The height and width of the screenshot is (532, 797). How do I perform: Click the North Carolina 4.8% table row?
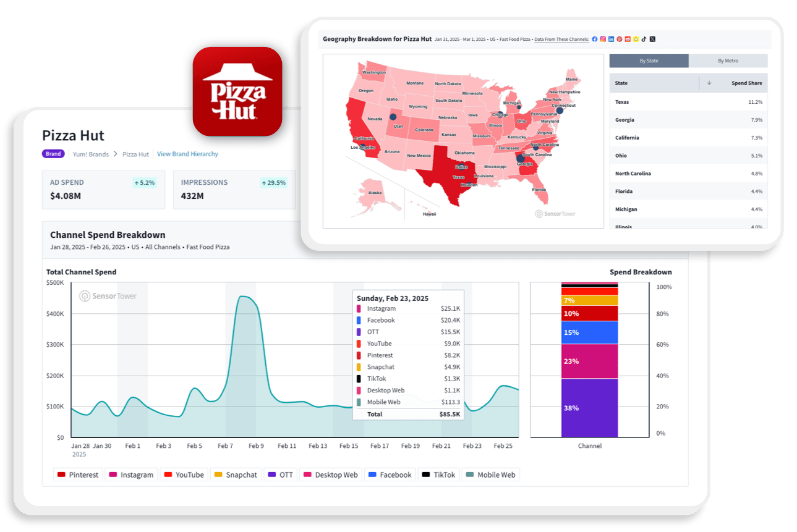click(688, 174)
